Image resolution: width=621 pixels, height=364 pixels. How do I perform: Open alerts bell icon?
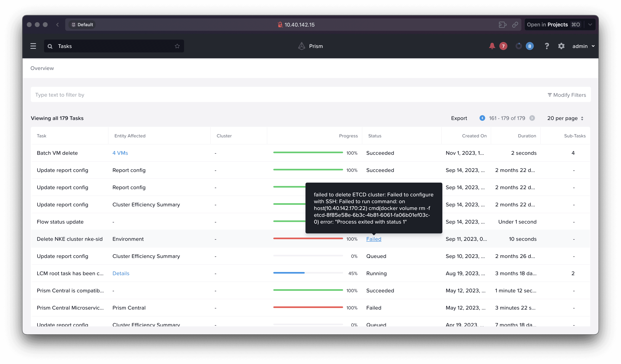pos(492,46)
